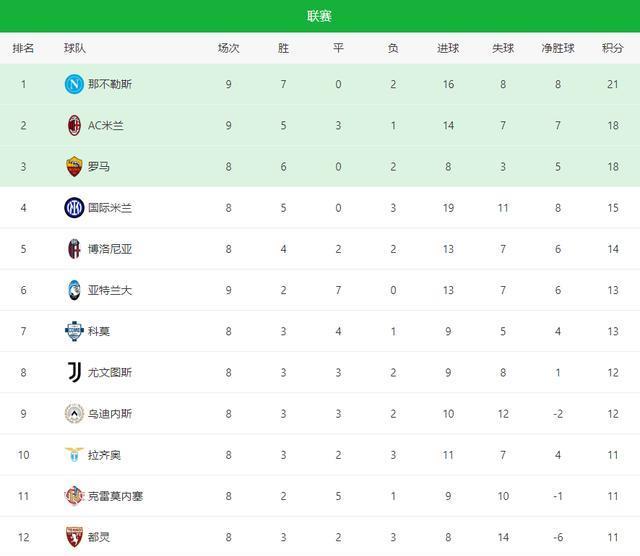Click the 国际米兰 team name link
This screenshot has width=640, height=556.
(x=110, y=208)
